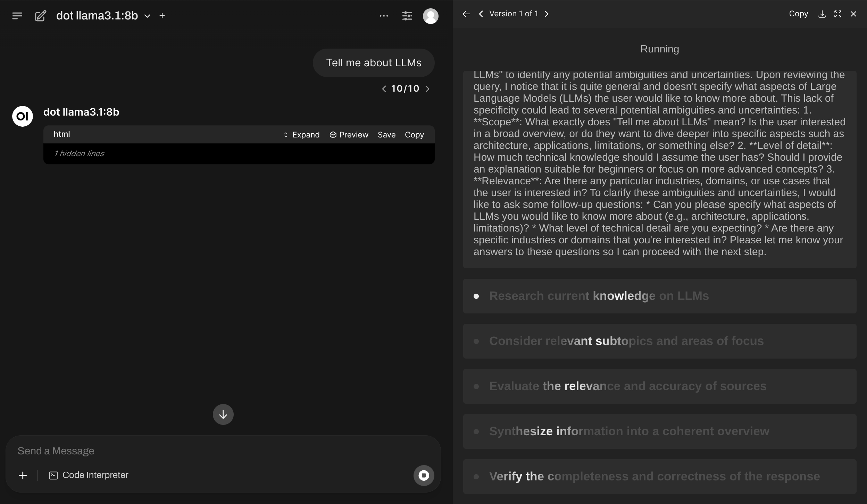Open the user profile avatar
The height and width of the screenshot is (504, 867).
click(x=431, y=16)
